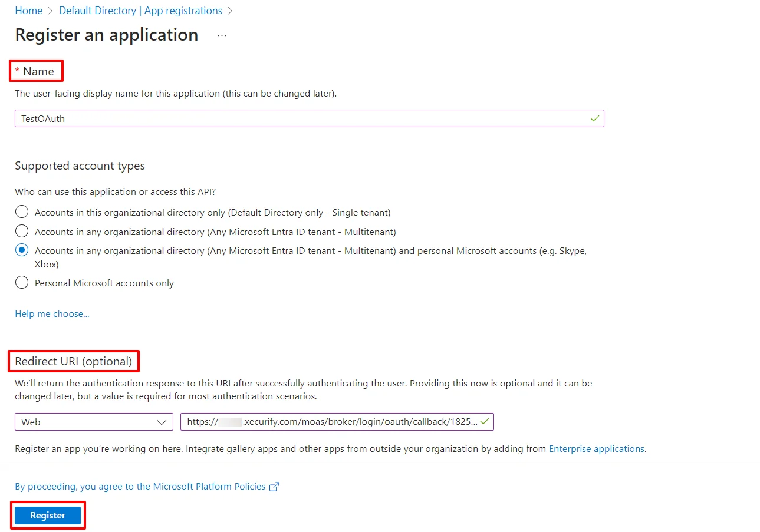Click the dropdown arrow on the platform selector
Image resolution: width=760 pixels, height=532 pixels.
tap(162, 421)
